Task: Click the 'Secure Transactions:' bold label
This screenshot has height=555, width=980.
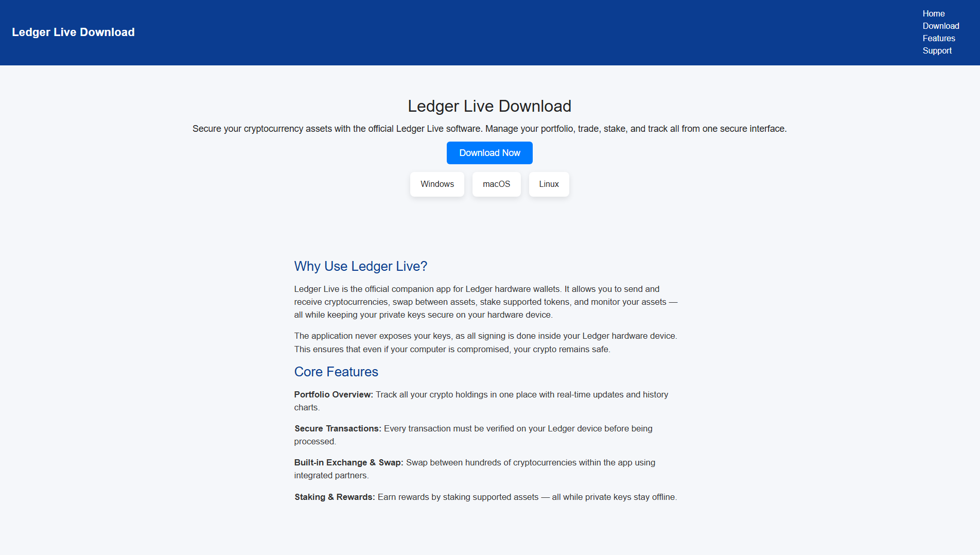Action: [x=338, y=428]
